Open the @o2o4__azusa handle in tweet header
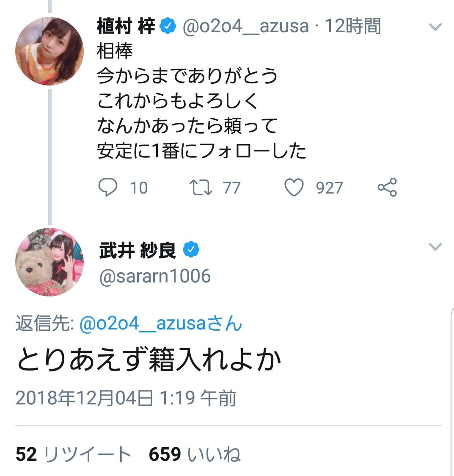Image resolution: width=454 pixels, height=476 pixels. (245, 27)
